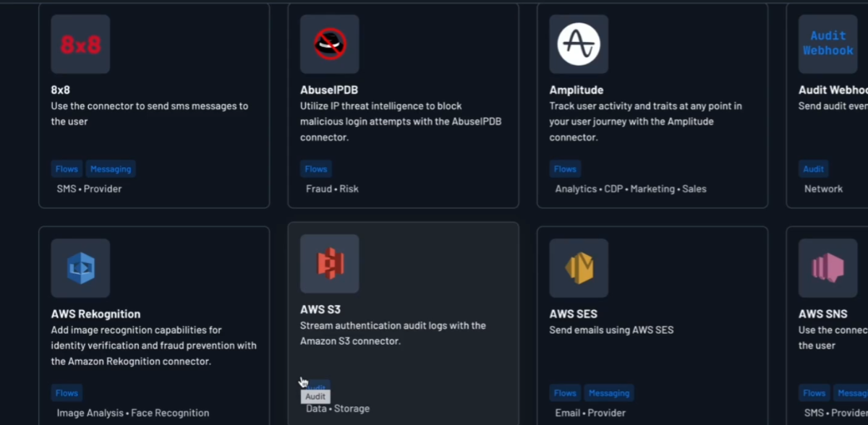The height and width of the screenshot is (425, 868).
Task: Select the AbuseIPDB black hat logo
Action: pos(330,44)
